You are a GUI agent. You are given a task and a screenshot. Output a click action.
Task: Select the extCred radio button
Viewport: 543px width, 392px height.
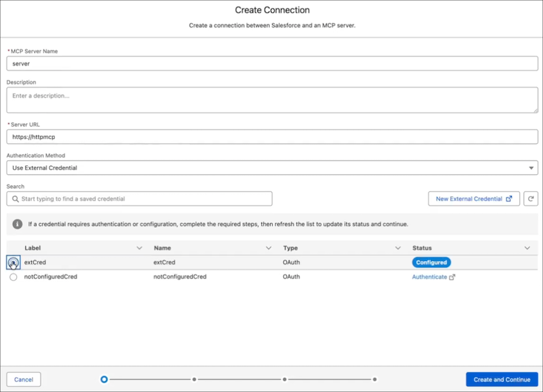[13, 262]
